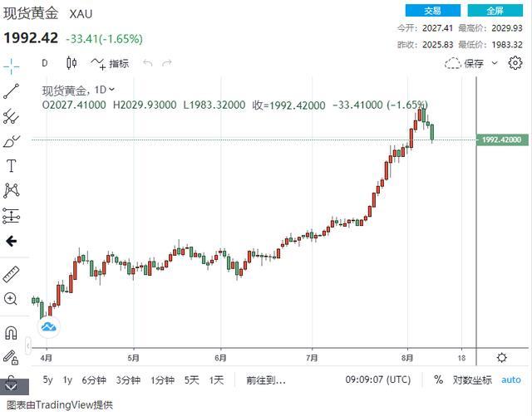Viewport: 532px width, 416px height.
Task: Choose the pitchfork drawing tool
Action: pos(12,116)
